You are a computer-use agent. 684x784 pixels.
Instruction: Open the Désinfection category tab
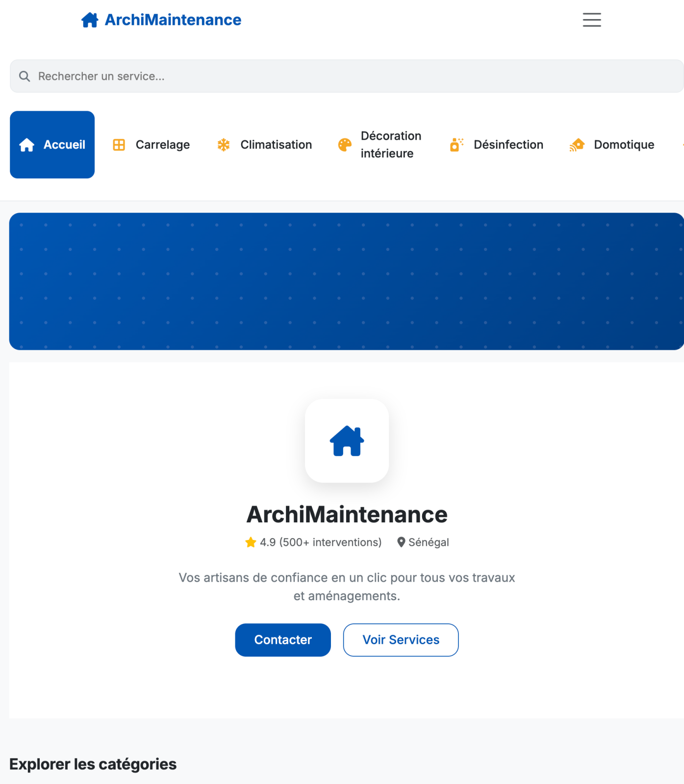tap(496, 145)
